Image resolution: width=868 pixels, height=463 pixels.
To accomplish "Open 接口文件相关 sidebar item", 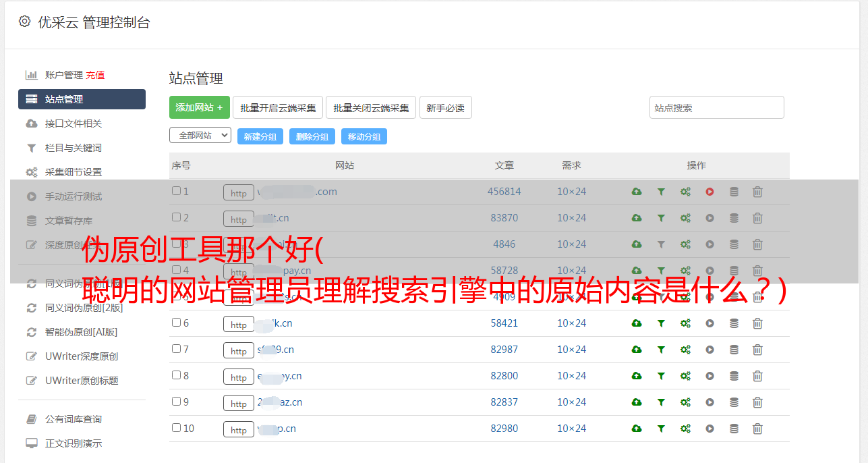I will (x=74, y=124).
